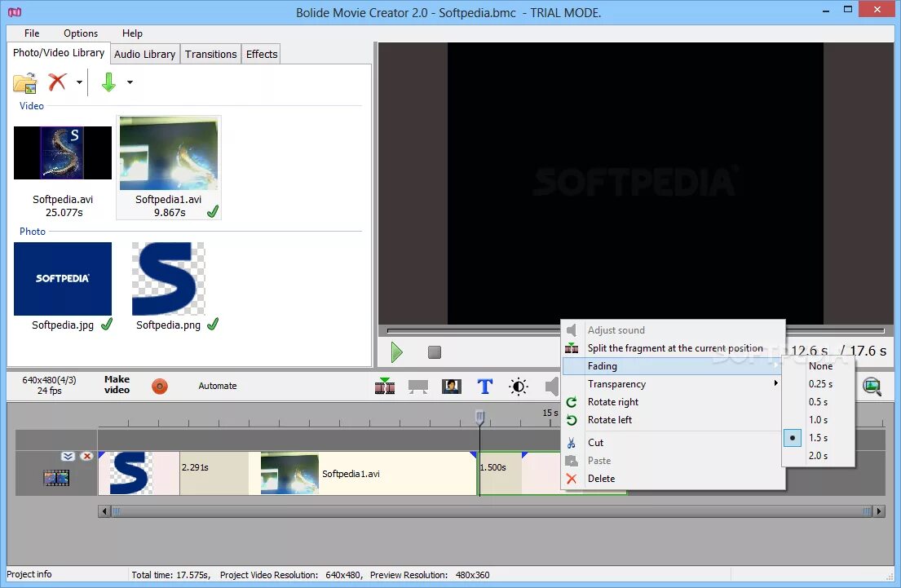Select the Softpedia.avi video thumbnail
Screen dimensions: 901x588
(63, 153)
